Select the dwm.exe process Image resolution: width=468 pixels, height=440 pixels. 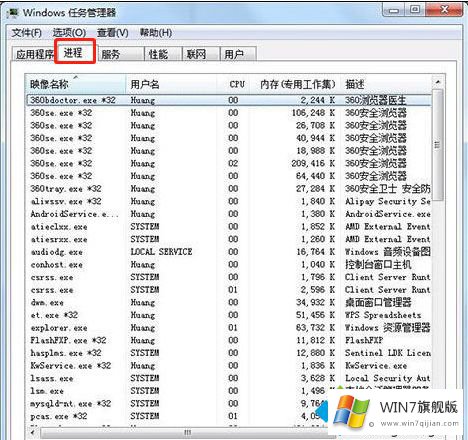click(x=229, y=303)
